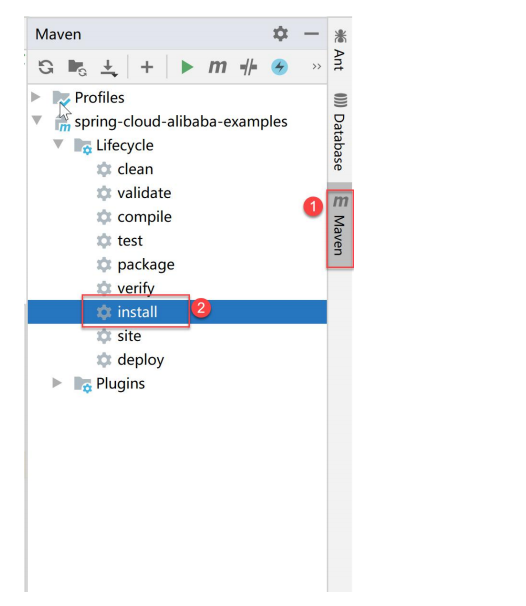Open the Ant side tab
Image resolution: width=526 pixels, height=606 pixels.
[340, 50]
